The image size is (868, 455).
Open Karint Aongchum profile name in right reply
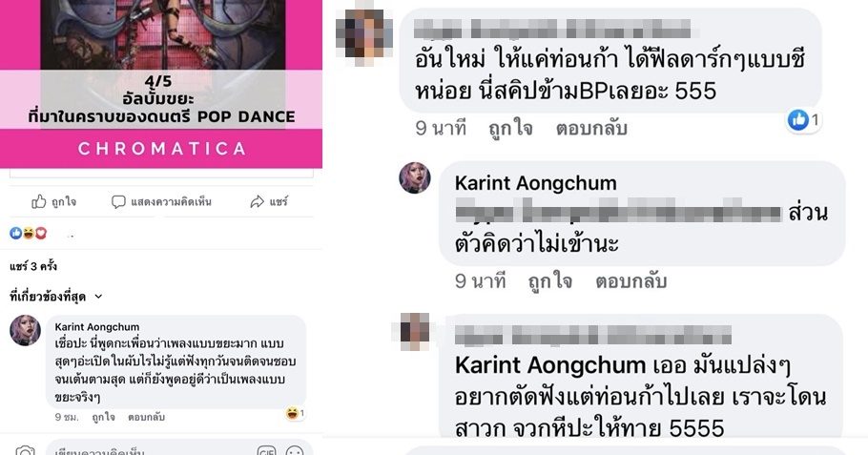point(535,183)
